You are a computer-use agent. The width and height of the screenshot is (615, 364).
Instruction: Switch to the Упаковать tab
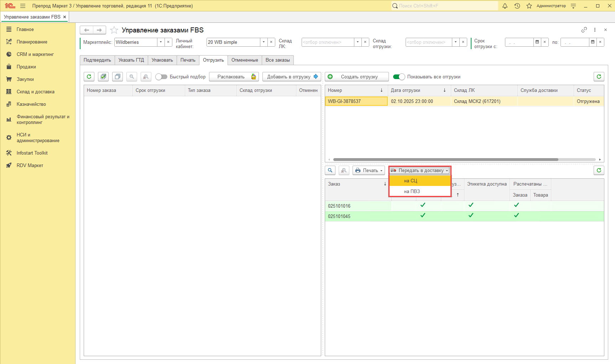[x=162, y=60]
